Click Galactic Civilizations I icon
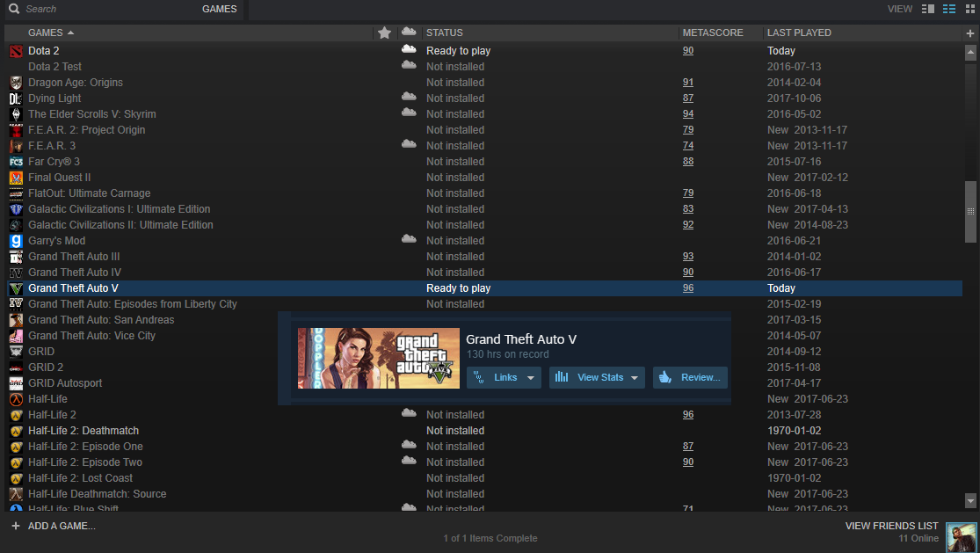 [16, 209]
